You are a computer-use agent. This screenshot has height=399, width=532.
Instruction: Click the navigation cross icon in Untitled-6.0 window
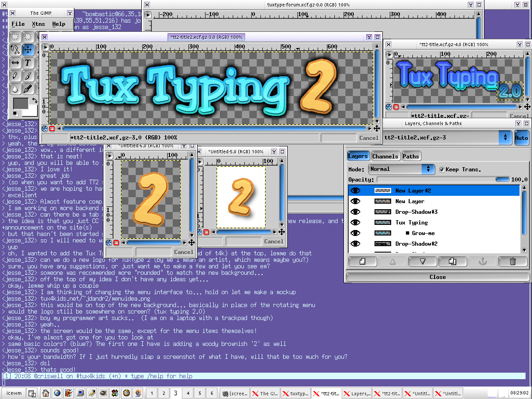pyautogui.click(x=192, y=242)
